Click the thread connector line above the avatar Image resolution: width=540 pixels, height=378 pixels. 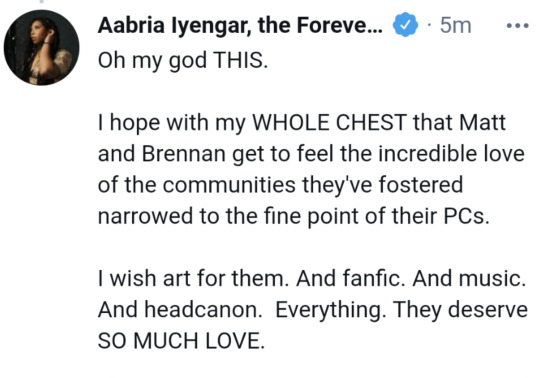point(41,1)
